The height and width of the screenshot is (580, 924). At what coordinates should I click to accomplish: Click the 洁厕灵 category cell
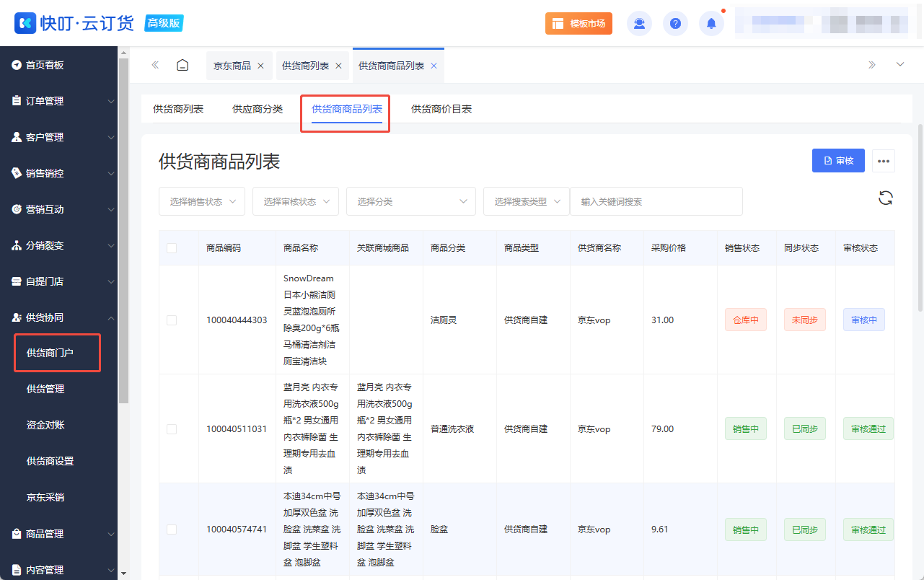444,320
